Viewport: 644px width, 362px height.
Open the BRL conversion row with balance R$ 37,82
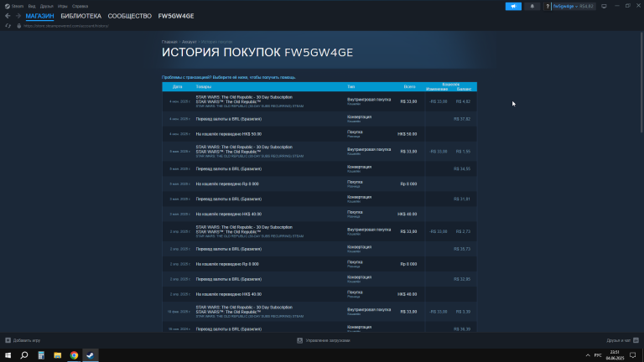coord(319,119)
